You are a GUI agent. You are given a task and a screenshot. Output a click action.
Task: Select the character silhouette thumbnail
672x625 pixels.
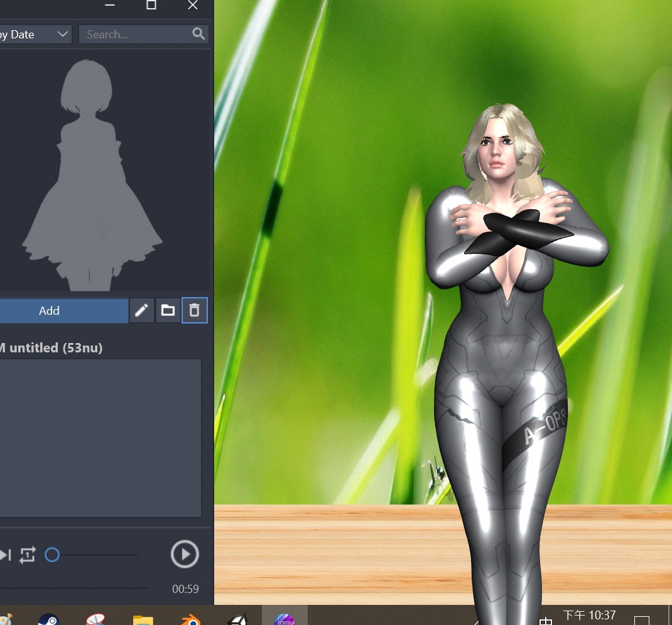(x=92, y=175)
